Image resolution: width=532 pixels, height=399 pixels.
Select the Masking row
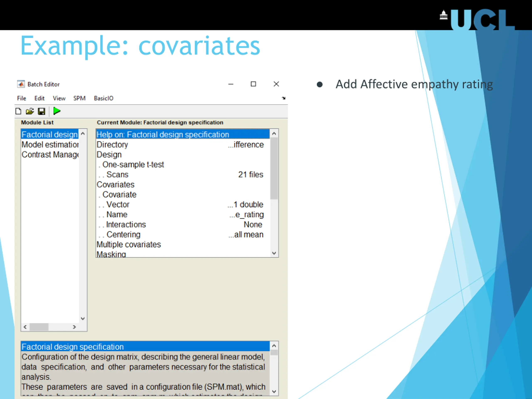point(183,254)
